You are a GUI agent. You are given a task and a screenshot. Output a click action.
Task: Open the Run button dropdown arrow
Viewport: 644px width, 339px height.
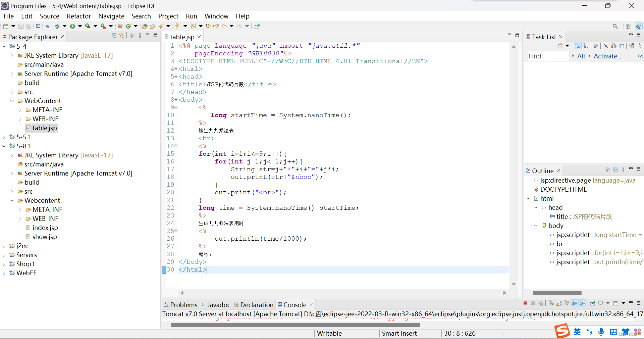click(x=80, y=26)
